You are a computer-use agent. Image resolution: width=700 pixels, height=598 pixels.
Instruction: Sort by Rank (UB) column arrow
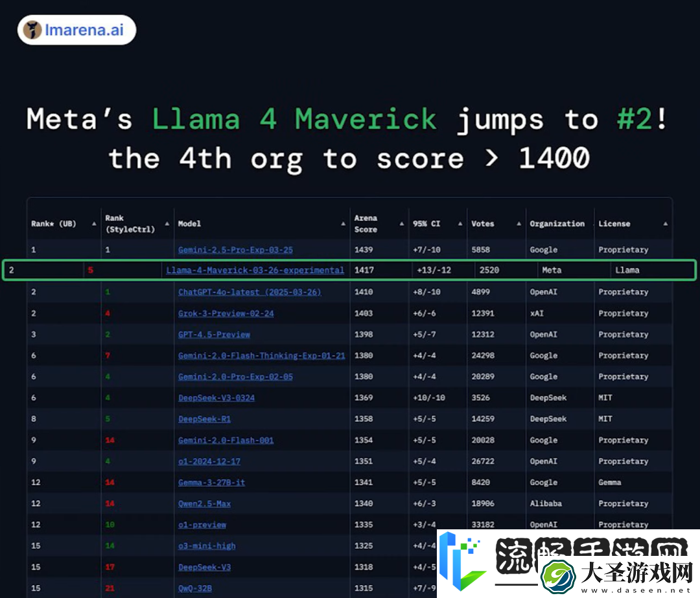point(94,224)
